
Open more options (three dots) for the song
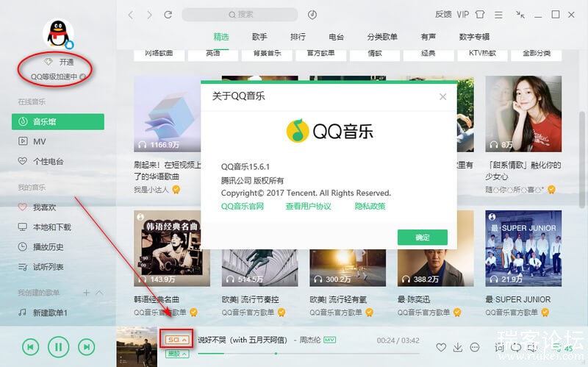click(x=475, y=347)
